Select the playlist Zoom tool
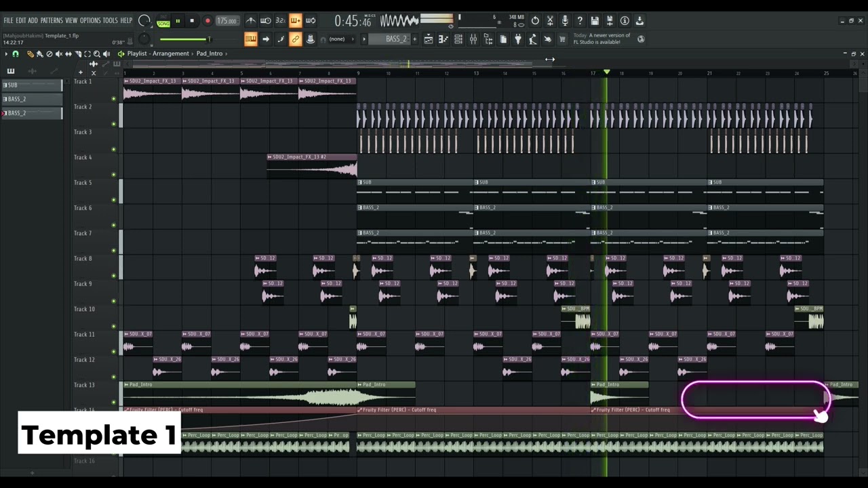This screenshot has height=488, width=868. [97, 54]
